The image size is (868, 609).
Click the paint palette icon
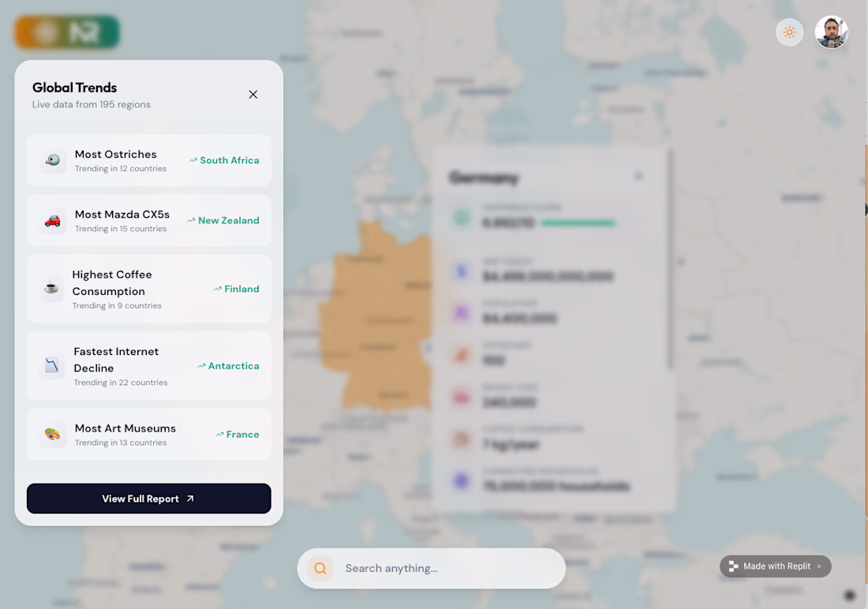(53, 435)
